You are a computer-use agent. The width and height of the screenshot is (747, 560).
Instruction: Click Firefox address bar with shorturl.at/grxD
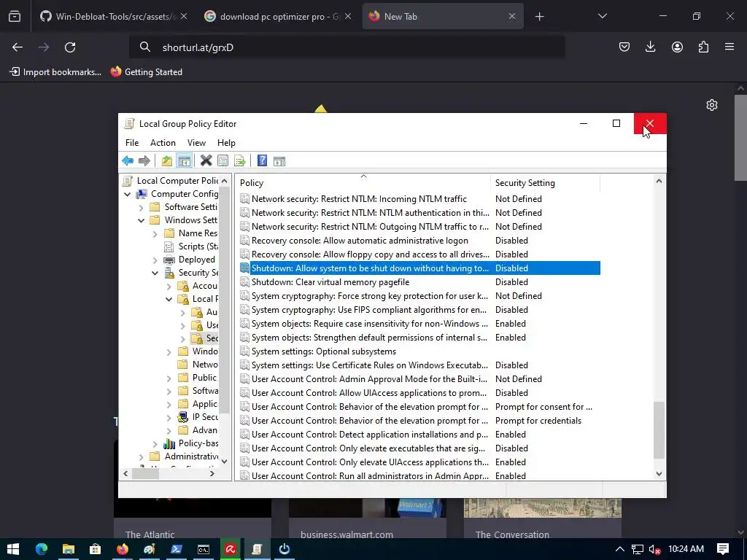347,47
